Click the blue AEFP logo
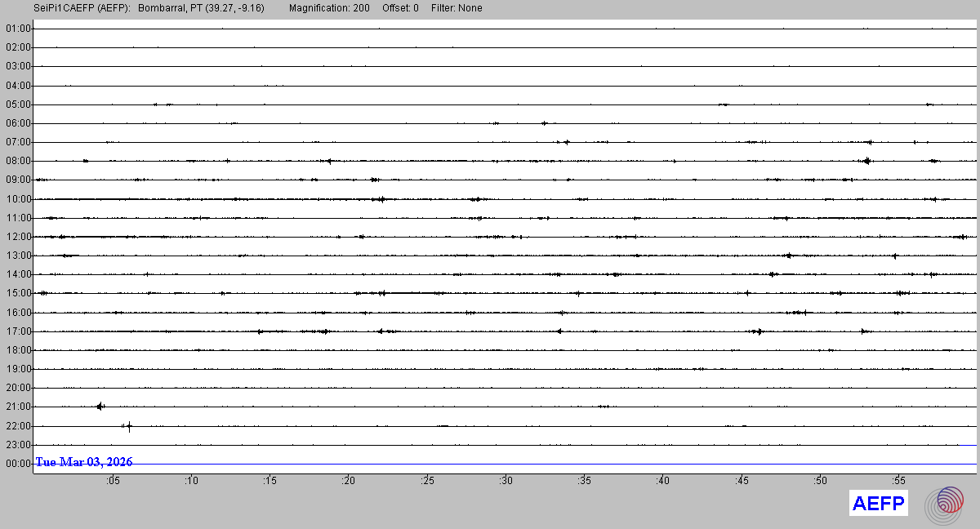 click(878, 504)
